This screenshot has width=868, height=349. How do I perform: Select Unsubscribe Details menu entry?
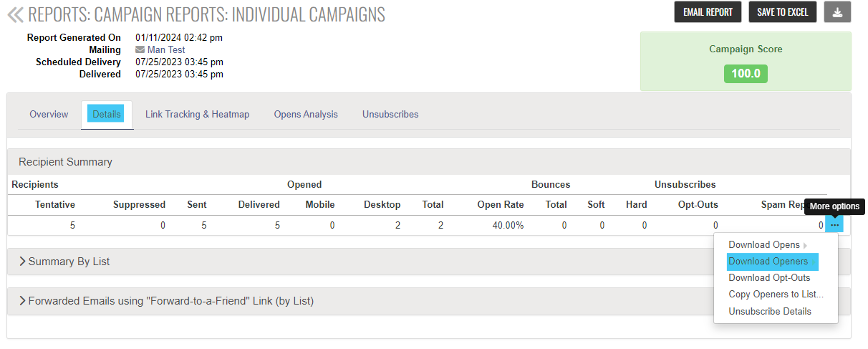(770, 312)
